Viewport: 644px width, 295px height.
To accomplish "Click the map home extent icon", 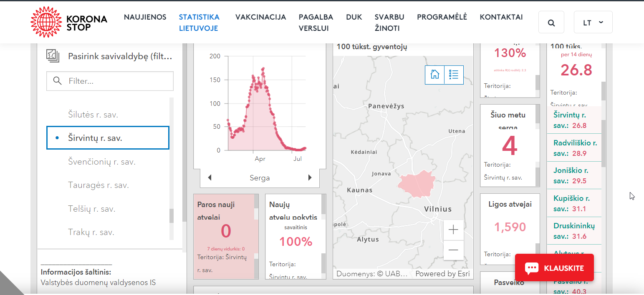I will 435,75.
